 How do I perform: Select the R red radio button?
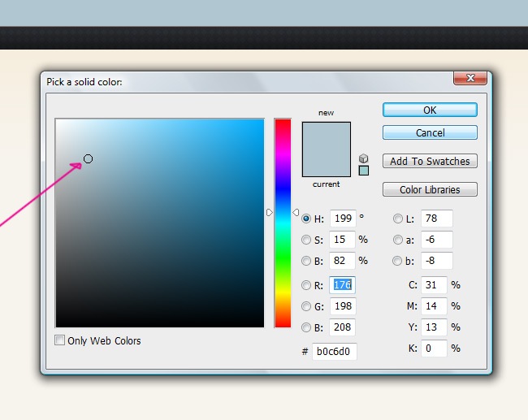point(306,285)
